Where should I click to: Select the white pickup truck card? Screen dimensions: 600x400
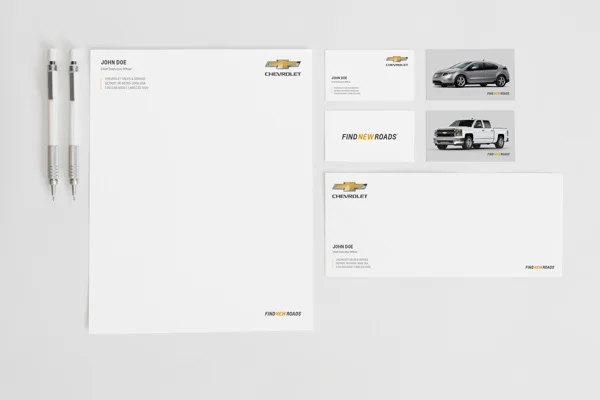click(x=470, y=136)
